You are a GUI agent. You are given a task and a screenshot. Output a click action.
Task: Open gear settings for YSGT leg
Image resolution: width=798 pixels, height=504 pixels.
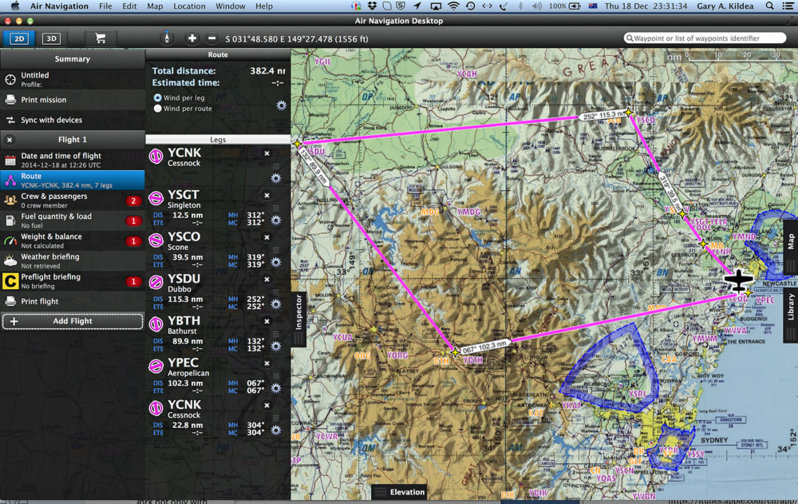point(276,220)
